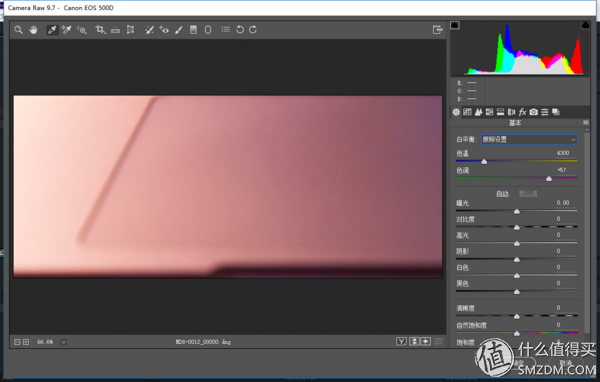The image size is (600, 382).
Task: Select the Crop tool
Action: pos(100,29)
